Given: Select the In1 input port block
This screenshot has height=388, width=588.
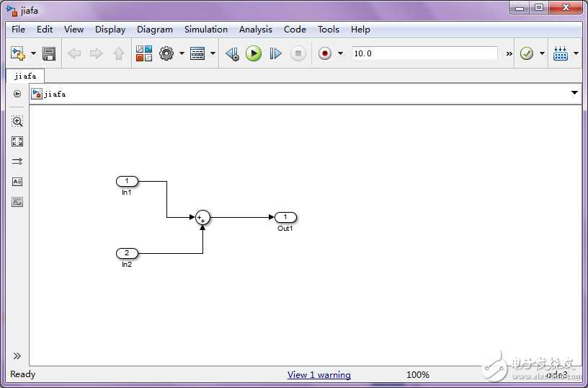Looking at the screenshot, I should coord(127,181).
